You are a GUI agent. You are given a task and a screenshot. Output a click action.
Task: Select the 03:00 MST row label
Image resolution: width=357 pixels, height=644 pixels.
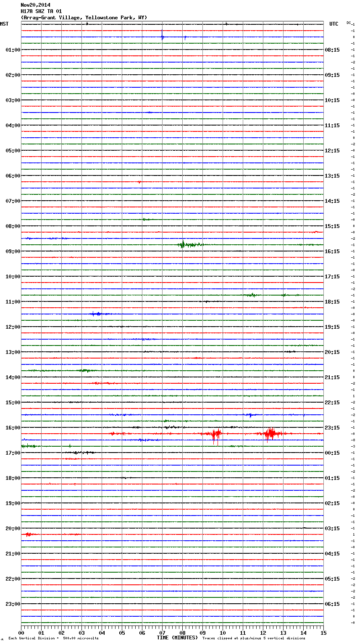[13, 100]
